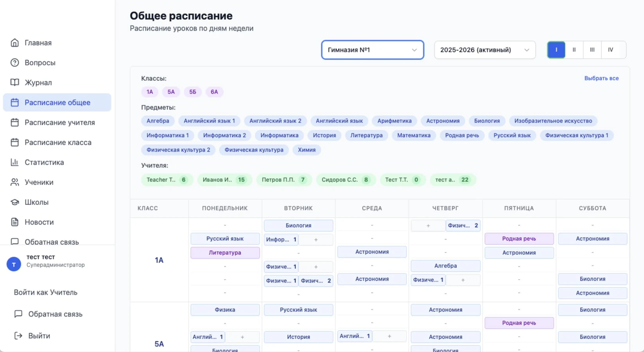Switch to quarter IV tab
Image resolution: width=644 pixels, height=352 pixels.
coord(610,50)
